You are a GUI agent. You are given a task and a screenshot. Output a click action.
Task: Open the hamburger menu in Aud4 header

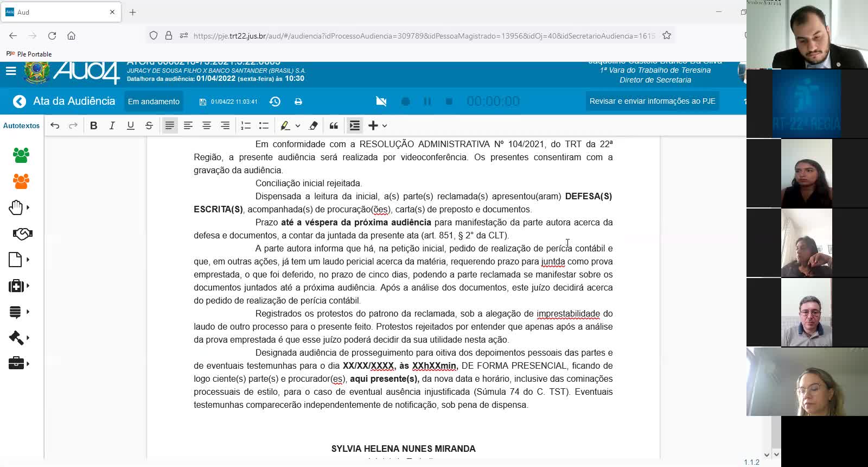pos(11,71)
